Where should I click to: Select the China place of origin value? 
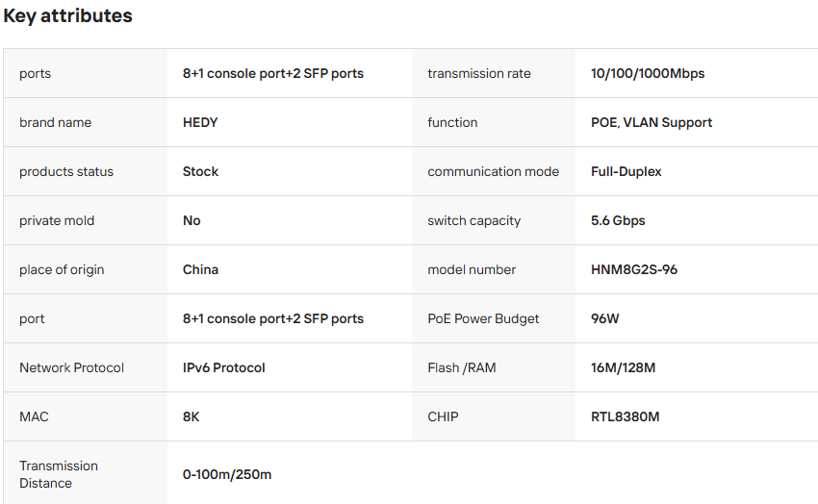coord(200,269)
